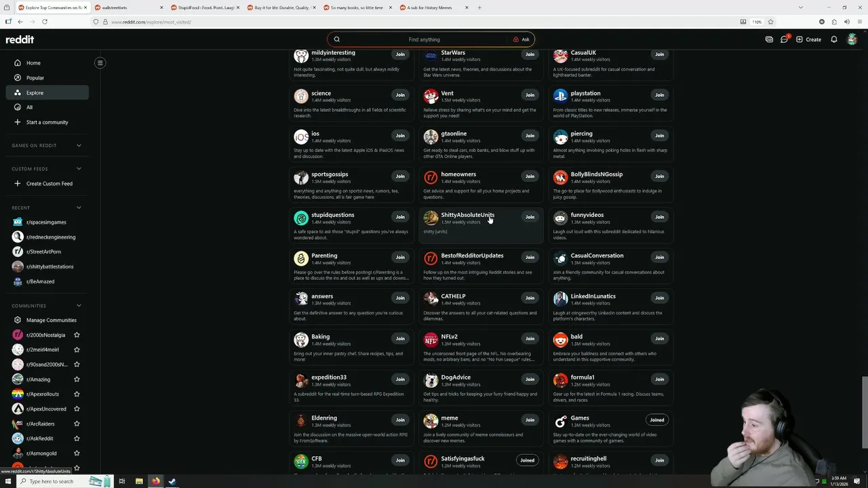Open the Games community icon
Viewport: 868px width, 488px height.
560,421
